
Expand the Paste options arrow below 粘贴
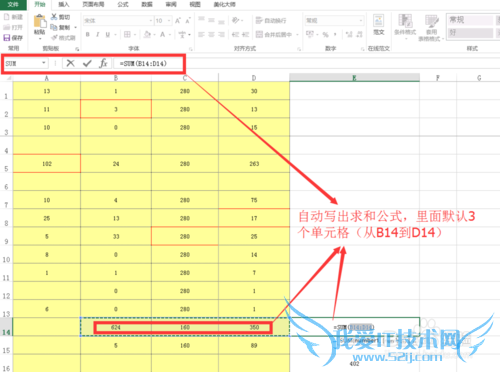[40, 39]
